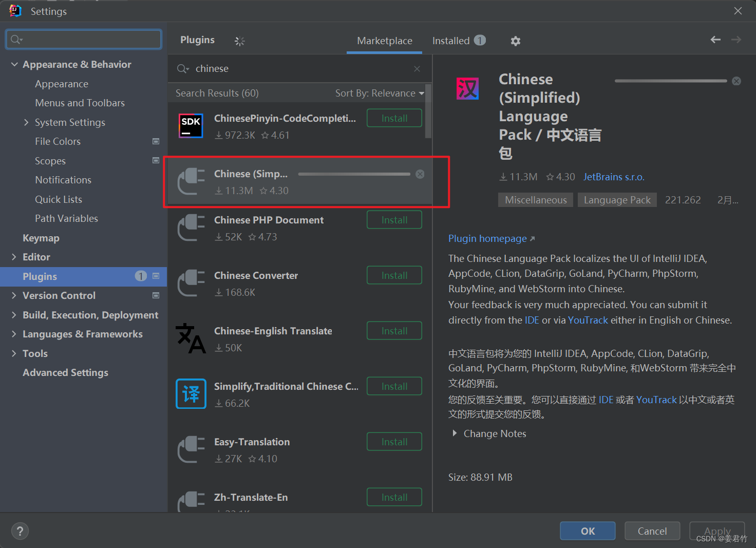
Task: Select ChinesePinyin-CodeCompletion SDK icon
Action: pos(191,126)
